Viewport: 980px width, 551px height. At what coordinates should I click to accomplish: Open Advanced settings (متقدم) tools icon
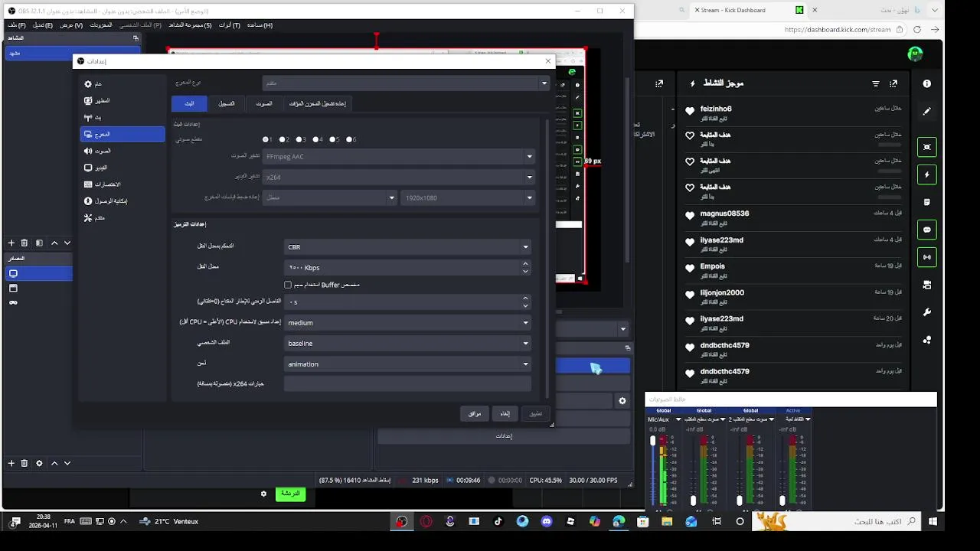point(88,218)
